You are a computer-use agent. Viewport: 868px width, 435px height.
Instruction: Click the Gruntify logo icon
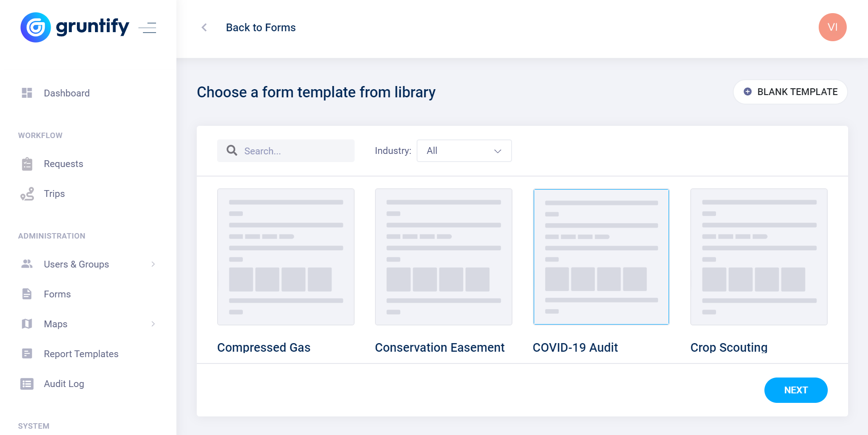pyautogui.click(x=36, y=27)
